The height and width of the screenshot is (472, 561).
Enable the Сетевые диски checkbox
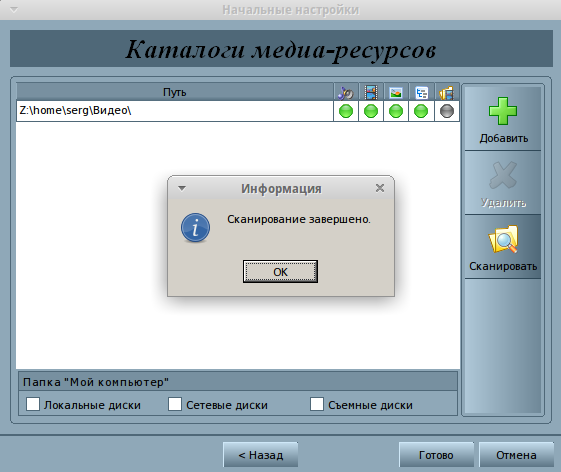(x=175, y=404)
